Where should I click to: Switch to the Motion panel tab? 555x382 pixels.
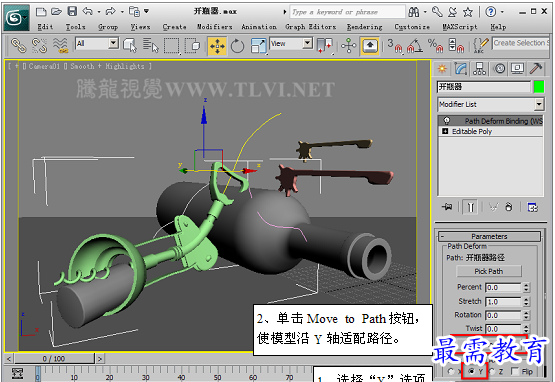pyautogui.click(x=499, y=68)
